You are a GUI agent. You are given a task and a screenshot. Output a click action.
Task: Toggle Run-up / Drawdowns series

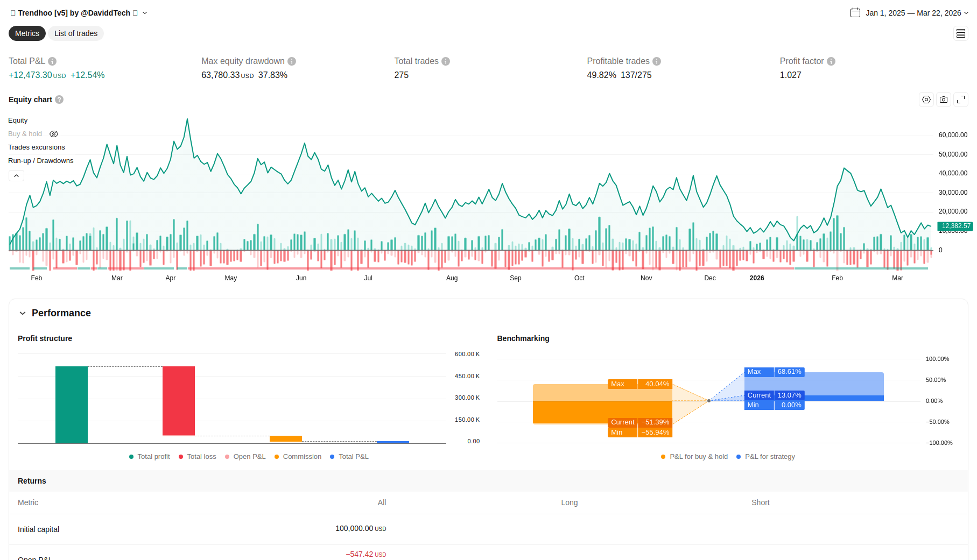[41, 161]
